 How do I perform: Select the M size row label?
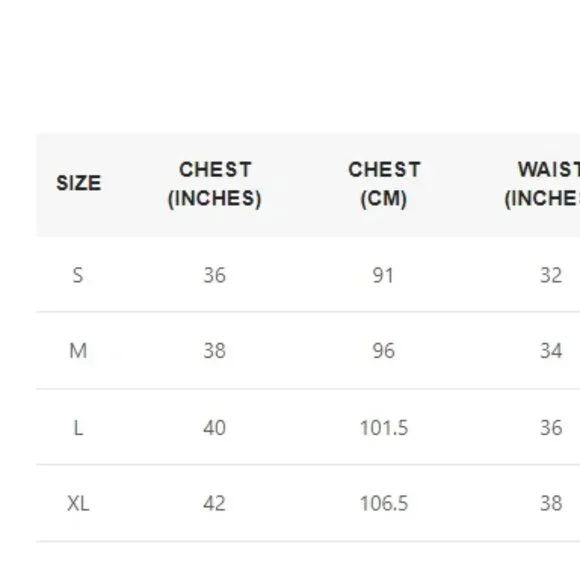pyautogui.click(x=78, y=351)
